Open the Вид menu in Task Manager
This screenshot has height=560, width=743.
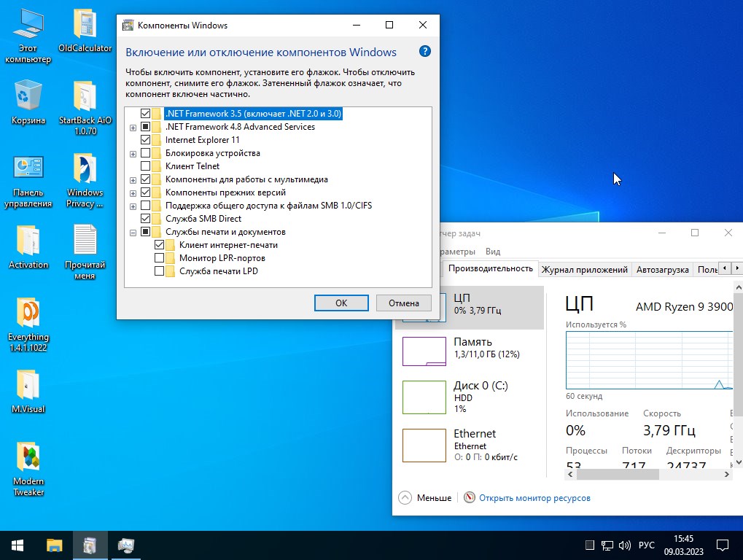493,252
